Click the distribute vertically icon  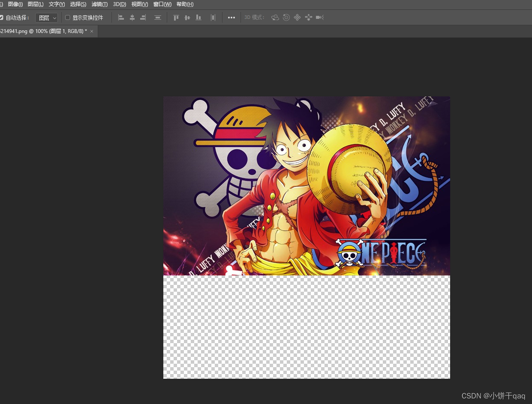point(158,18)
